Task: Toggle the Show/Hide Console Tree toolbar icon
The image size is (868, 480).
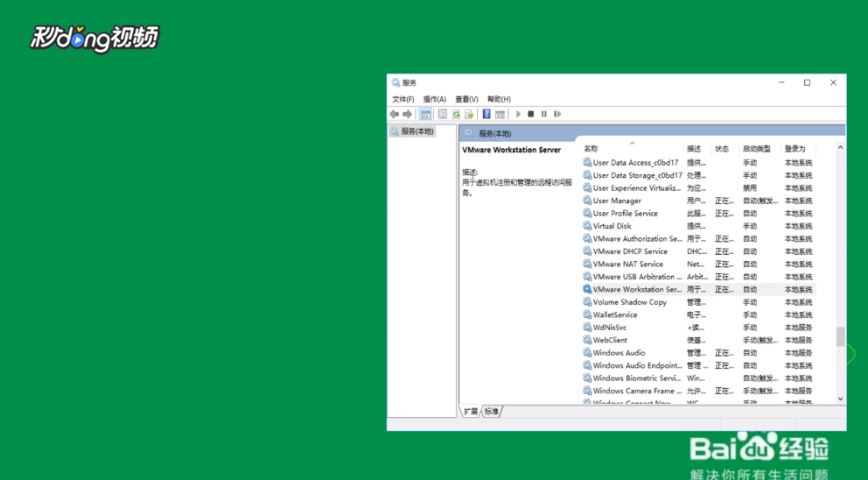Action: tap(425, 114)
